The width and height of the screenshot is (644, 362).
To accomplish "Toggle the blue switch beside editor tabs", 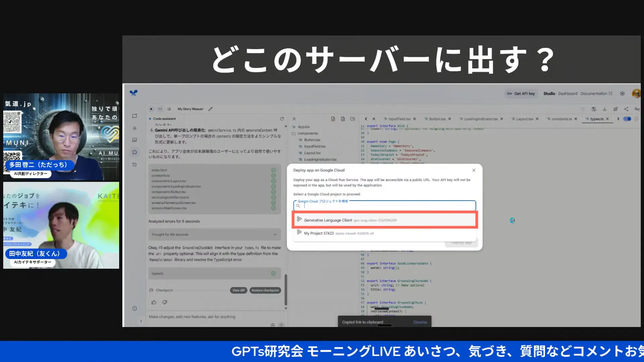I will coord(627,119).
